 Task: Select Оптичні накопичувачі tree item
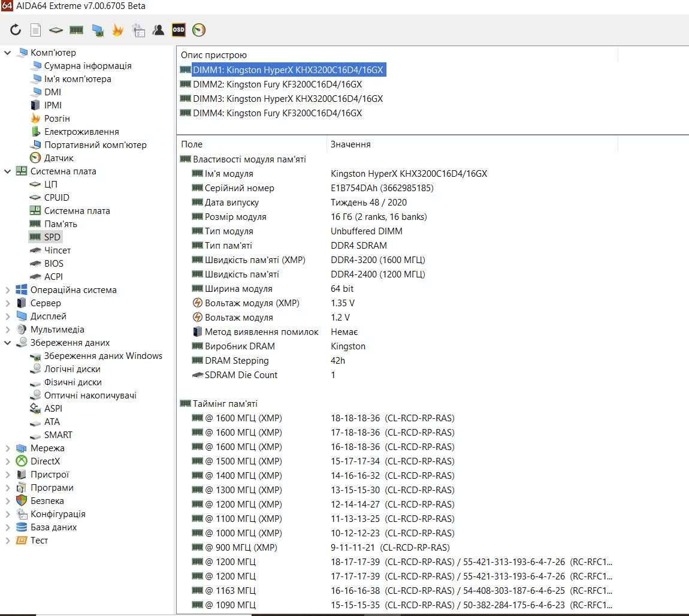(x=90, y=395)
